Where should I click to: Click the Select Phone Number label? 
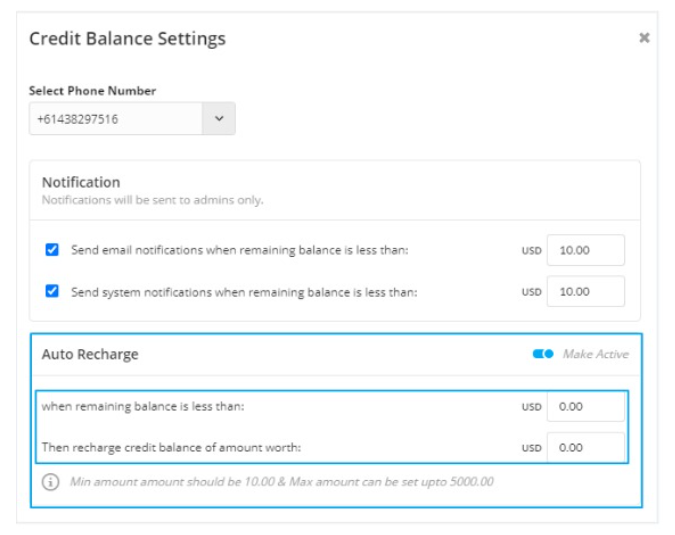tap(93, 91)
